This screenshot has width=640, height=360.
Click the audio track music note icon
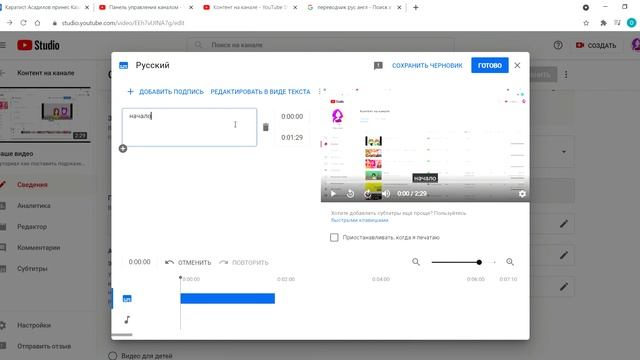[127, 320]
